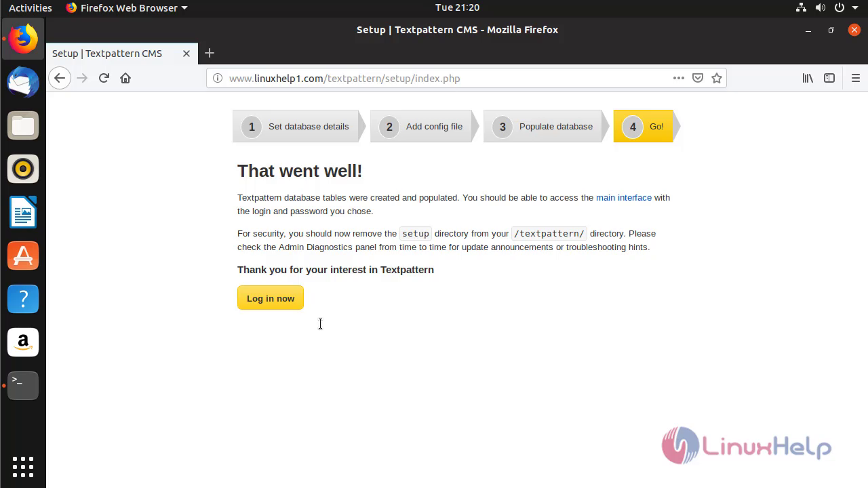Open the Activities overview
Image resolution: width=868 pixels, height=488 pixels.
[31, 7]
